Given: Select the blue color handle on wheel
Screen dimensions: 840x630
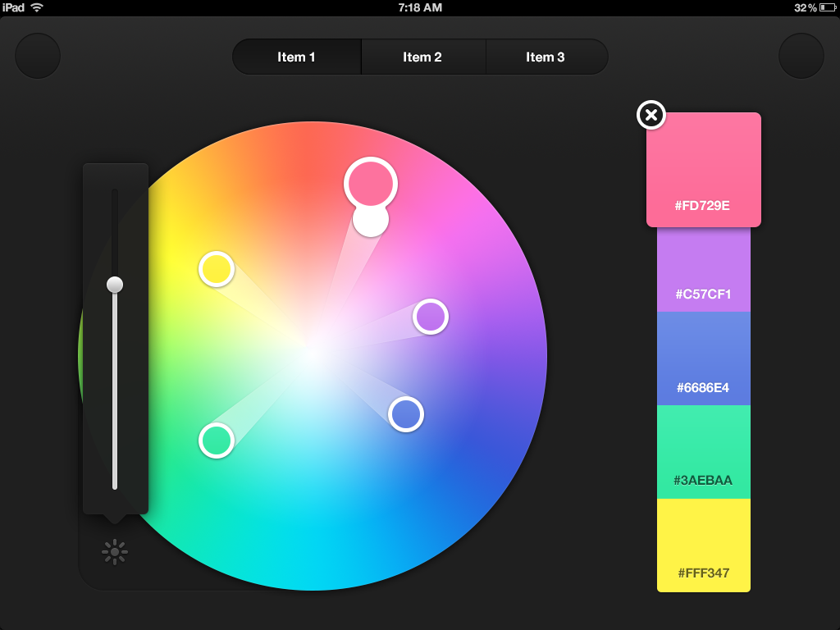Looking at the screenshot, I should click(x=406, y=414).
